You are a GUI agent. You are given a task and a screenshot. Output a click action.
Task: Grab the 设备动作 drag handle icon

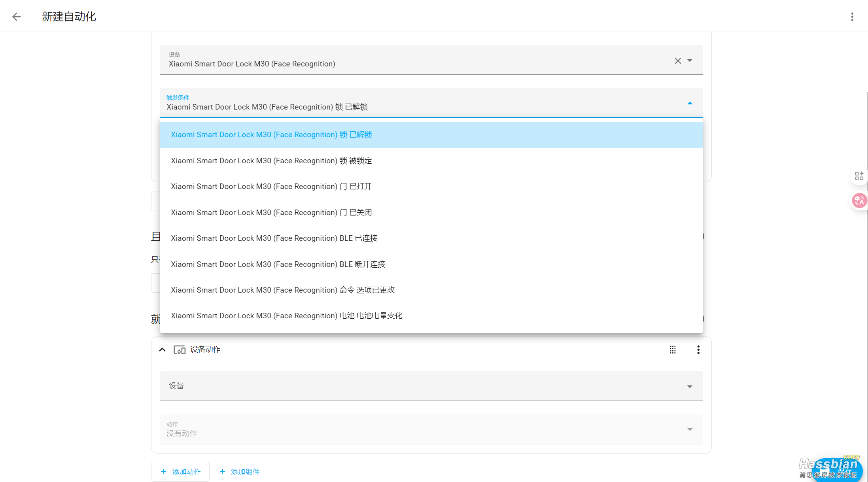[673, 350]
